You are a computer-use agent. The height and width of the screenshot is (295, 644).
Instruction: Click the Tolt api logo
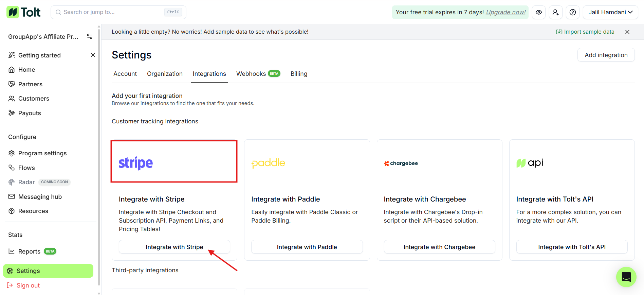point(530,163)
